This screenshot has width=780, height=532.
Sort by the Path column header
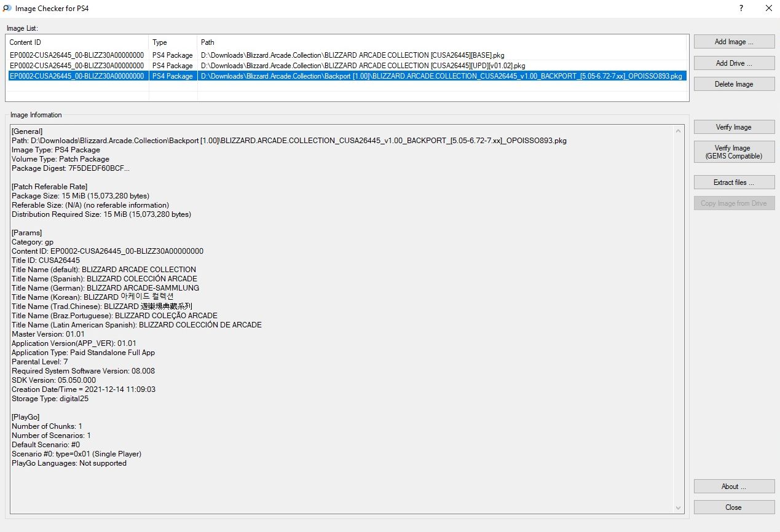442,42
